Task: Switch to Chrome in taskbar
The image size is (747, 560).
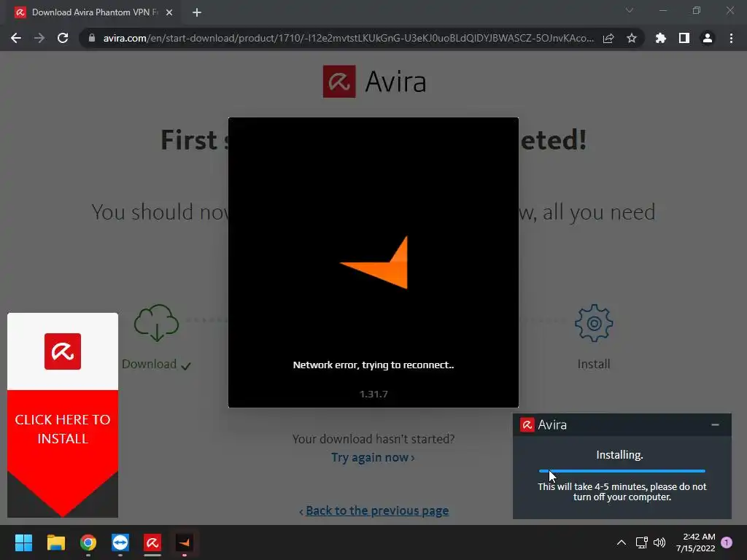Action: 88,542
